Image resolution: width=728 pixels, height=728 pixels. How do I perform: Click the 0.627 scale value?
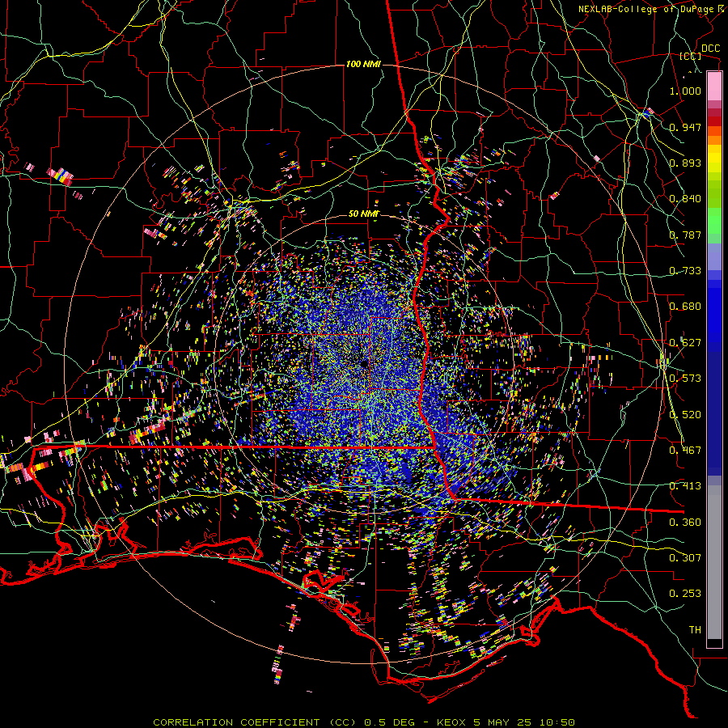point(685,343)
